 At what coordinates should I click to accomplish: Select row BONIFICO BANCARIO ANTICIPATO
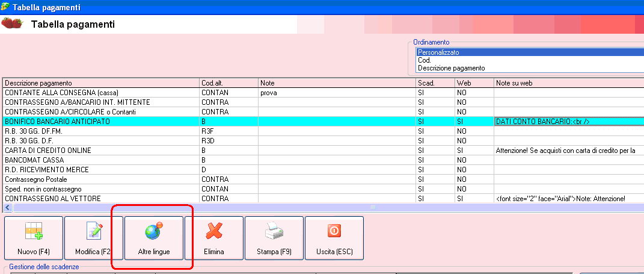point(324,122)
